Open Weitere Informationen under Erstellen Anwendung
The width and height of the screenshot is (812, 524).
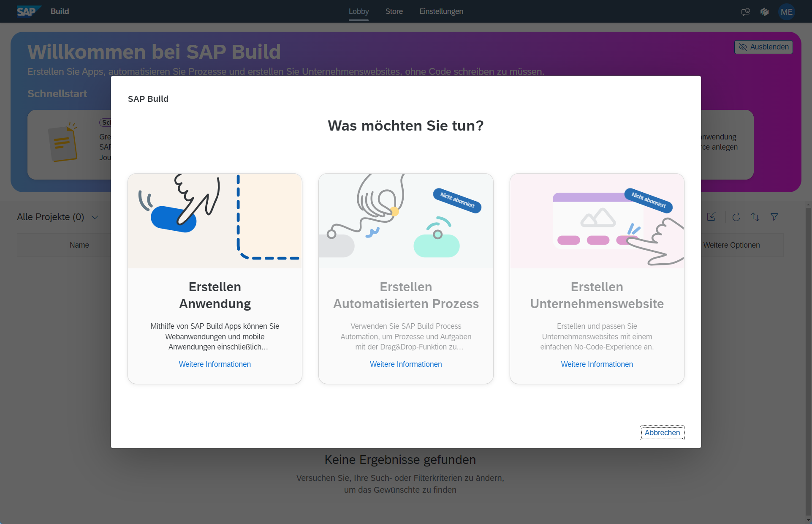215,364
